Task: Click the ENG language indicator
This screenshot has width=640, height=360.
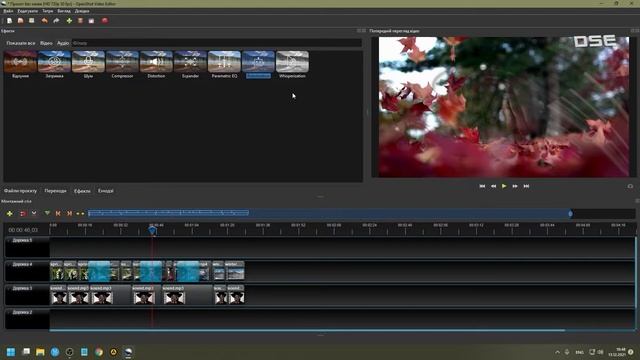Action: coord(580,352)
